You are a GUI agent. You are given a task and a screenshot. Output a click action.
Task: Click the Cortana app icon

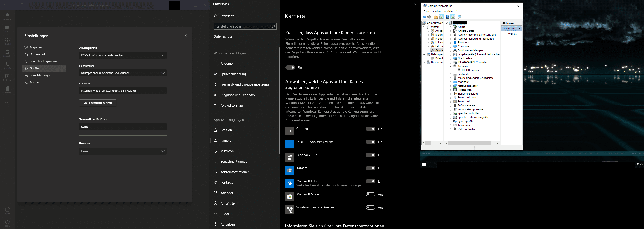[290, 131]
